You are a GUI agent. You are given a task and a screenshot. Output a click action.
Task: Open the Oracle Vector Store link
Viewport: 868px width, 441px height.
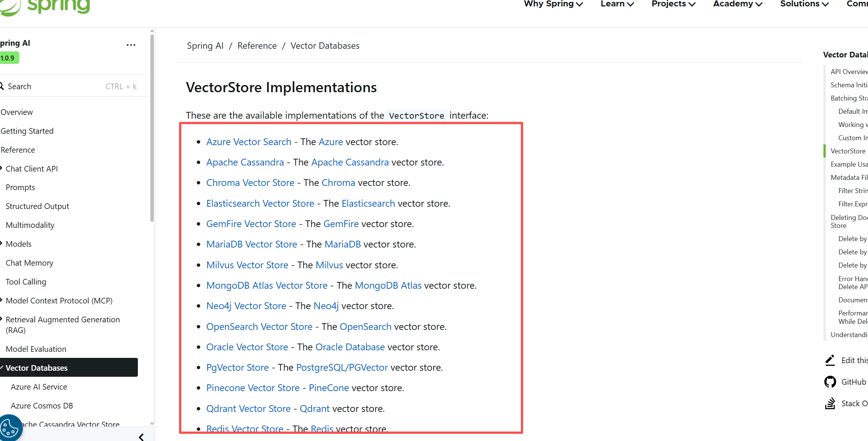point(247,347)
